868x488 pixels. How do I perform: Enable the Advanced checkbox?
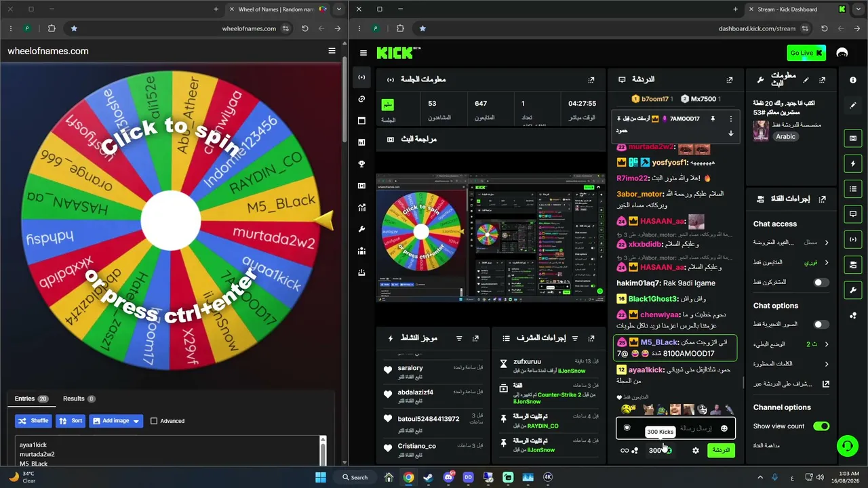(154, 421)
